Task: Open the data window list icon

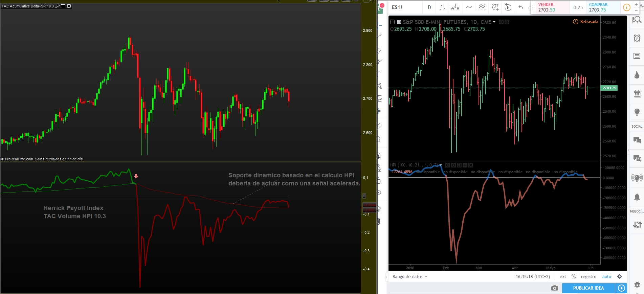Action: (x=637, y=56)
